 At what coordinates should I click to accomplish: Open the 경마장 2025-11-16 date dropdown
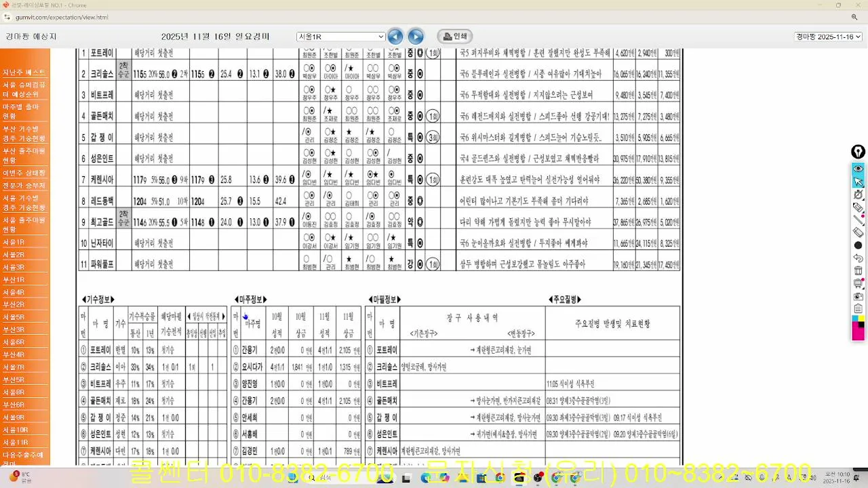pyautogui.click(x=828, y=37)
